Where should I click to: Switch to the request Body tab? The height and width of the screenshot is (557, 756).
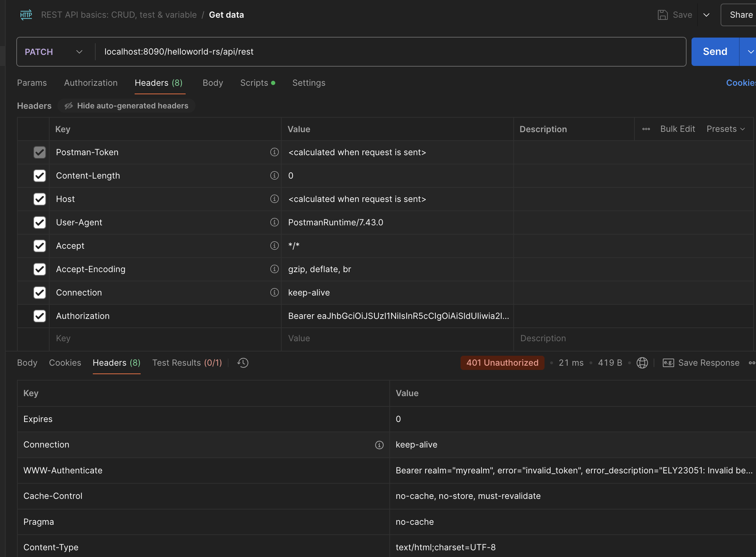[213, 83]
